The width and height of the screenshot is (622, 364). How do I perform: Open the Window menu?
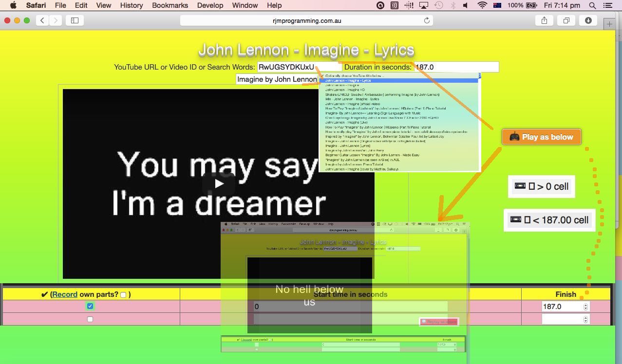pos(245,5)
